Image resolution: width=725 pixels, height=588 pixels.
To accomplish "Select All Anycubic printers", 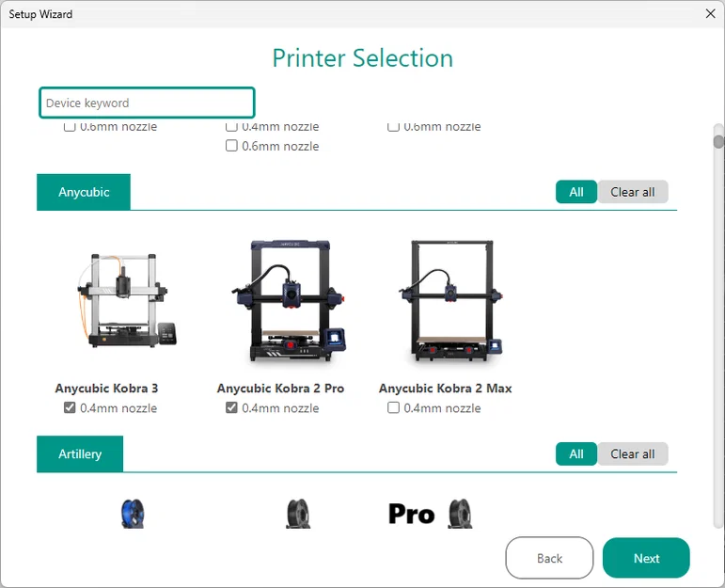I will [x=576, y=192].
